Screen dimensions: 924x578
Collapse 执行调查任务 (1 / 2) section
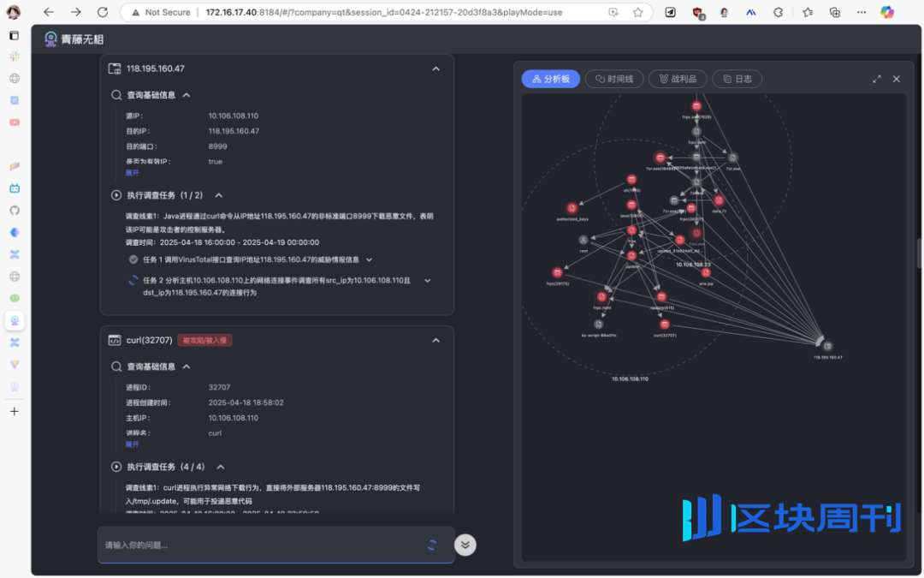point(219,195)
